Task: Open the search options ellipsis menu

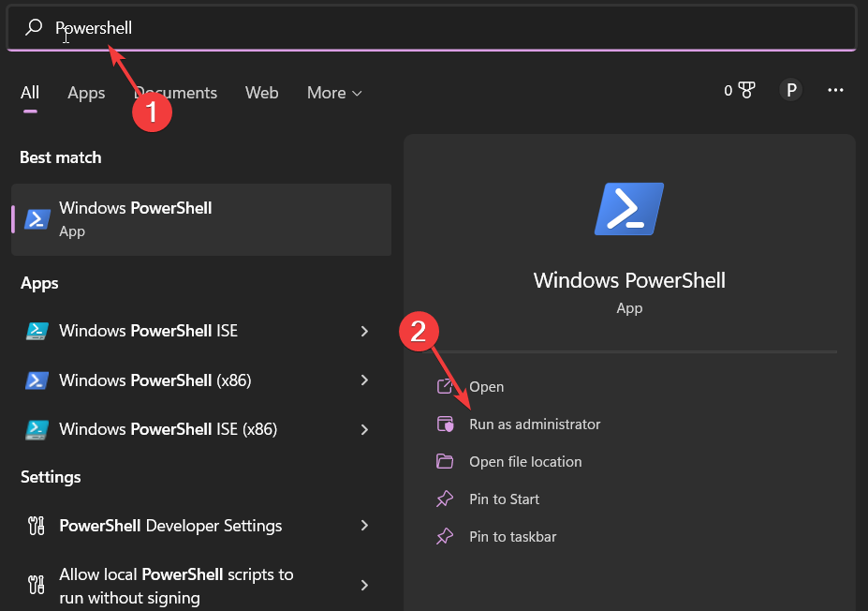Action: pyautogui.click(x=834, y=90)
